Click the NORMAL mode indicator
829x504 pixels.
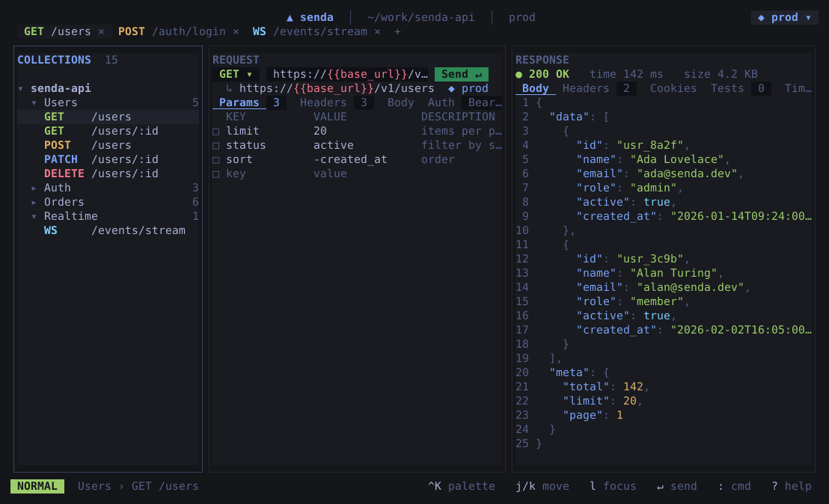37,486
